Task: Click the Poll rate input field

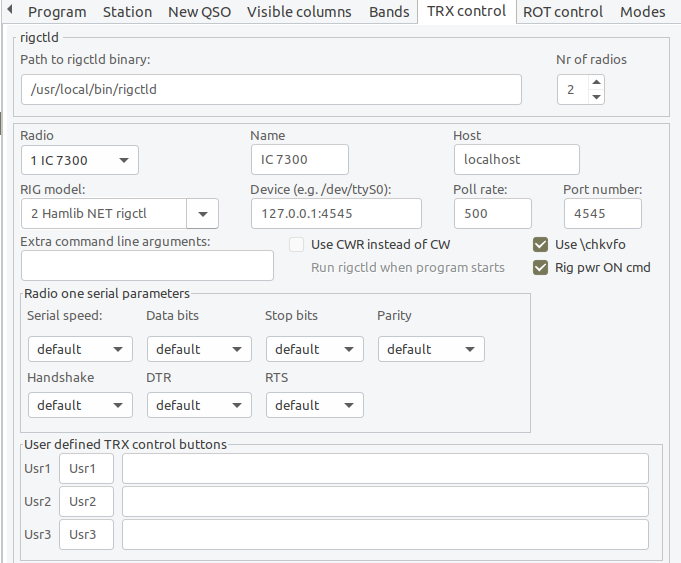Action: click(x=493, y=214)
